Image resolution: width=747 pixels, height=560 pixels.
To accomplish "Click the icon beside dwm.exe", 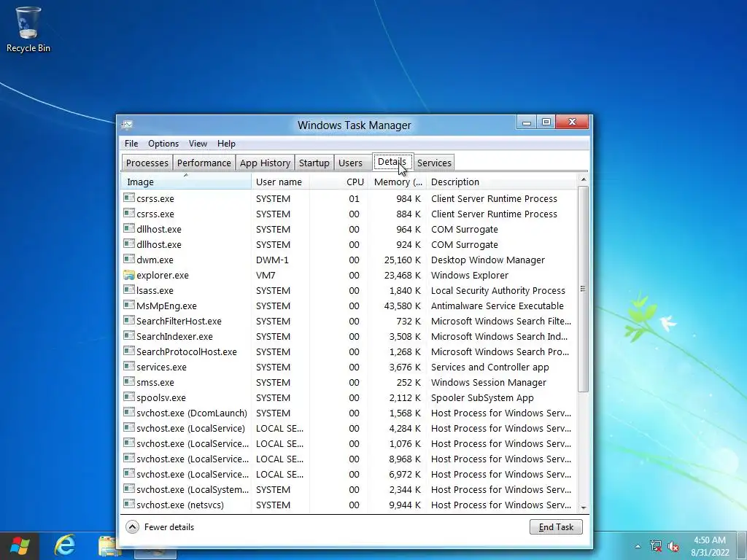I will coord(128,259).
